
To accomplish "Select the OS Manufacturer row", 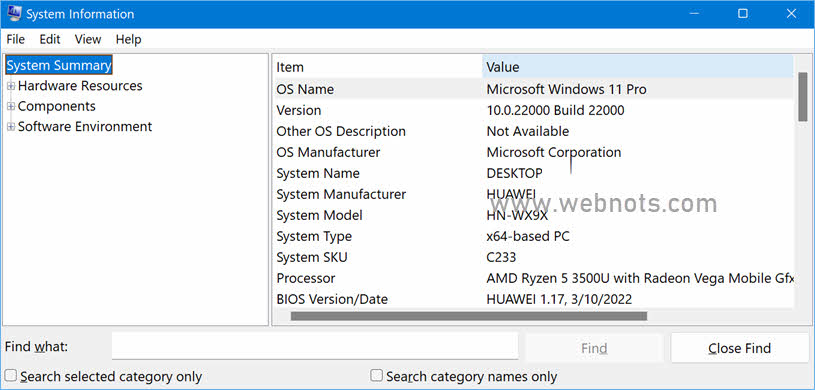I will 534,152.
